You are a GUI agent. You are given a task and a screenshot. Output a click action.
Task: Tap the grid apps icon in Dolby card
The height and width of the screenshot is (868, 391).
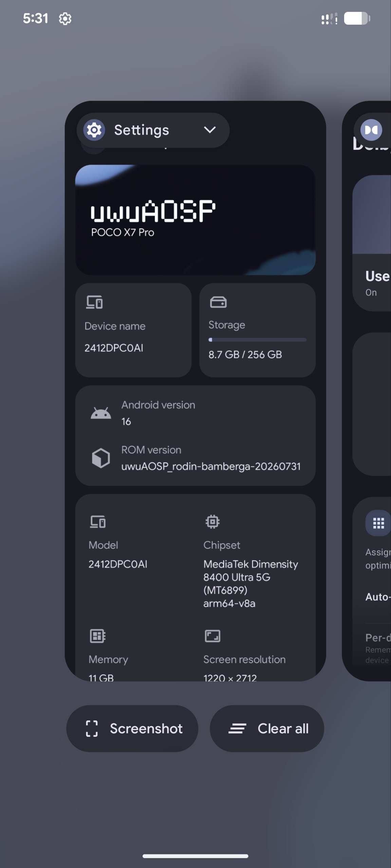pyautogui.click(x=378, y=523)
